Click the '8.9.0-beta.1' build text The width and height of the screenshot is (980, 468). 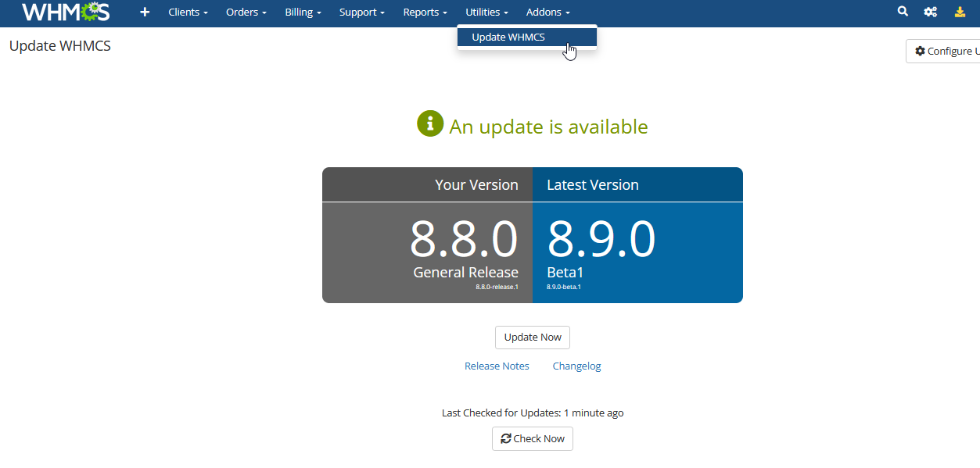point(564,287)
